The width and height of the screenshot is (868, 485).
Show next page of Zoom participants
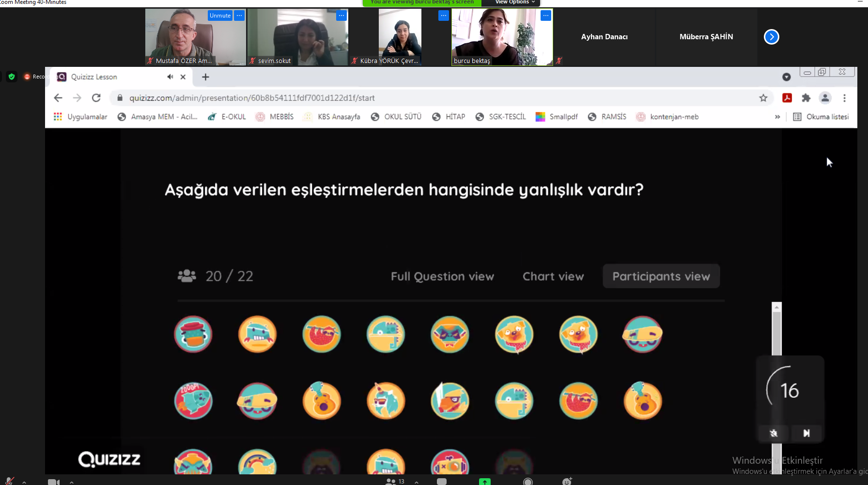772,37
